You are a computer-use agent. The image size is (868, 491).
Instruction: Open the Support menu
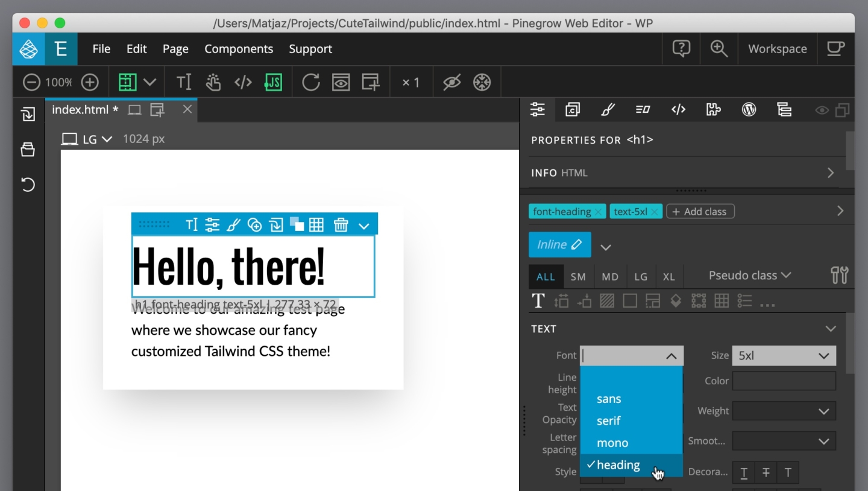point(310,49)
